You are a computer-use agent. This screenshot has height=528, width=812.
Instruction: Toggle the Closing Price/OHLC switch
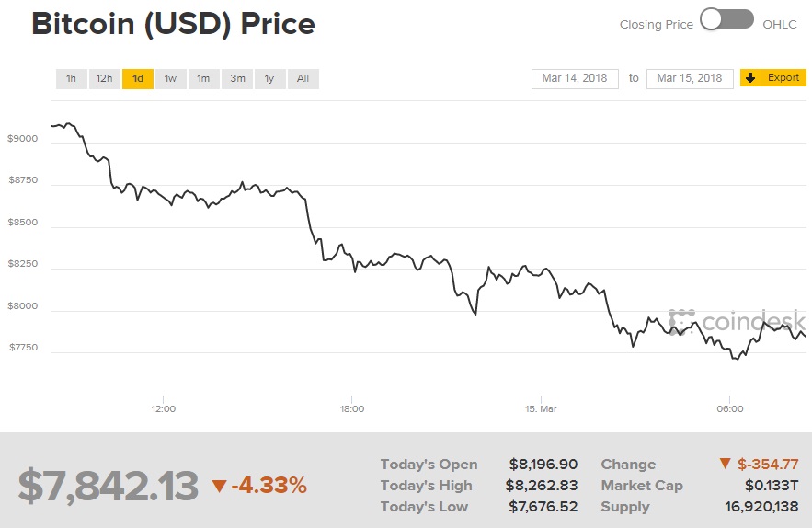pyautogui.click(x=726, y=19)
